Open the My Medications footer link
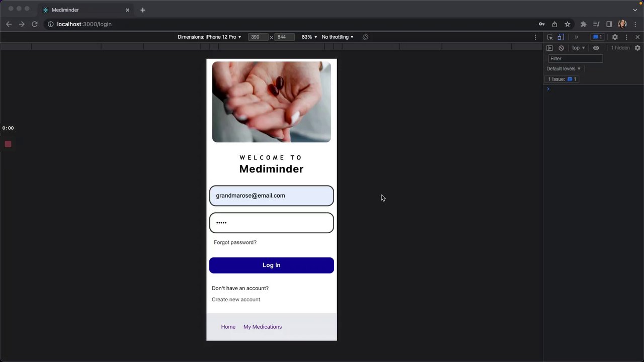 263,327
